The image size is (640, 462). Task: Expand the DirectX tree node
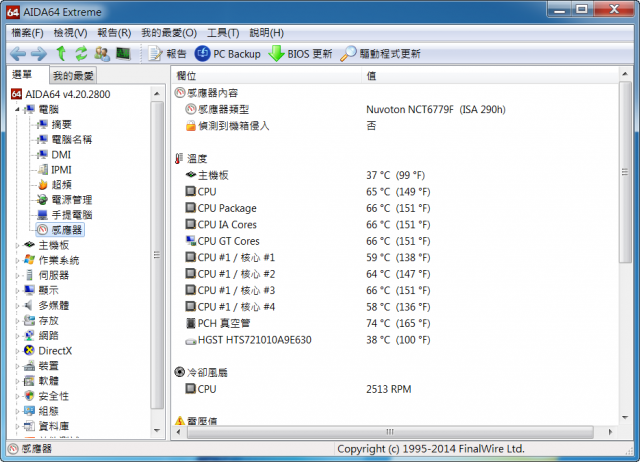(x=17, y=351)
